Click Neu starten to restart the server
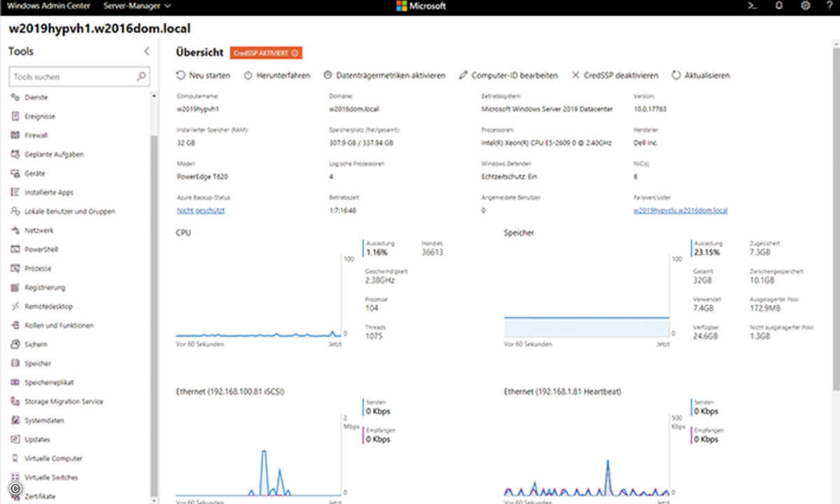The height and width of the screenshot is (504, 840). click(x=203, y=76)
